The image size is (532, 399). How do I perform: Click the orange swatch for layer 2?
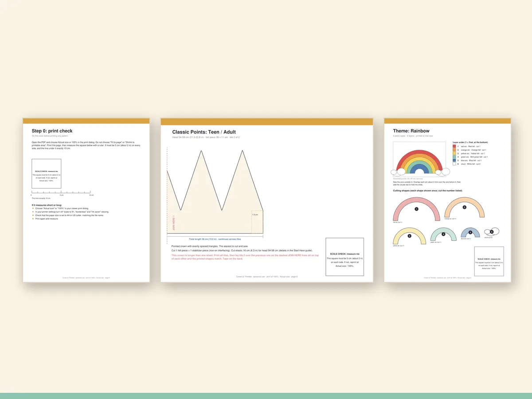coord(454,149)
